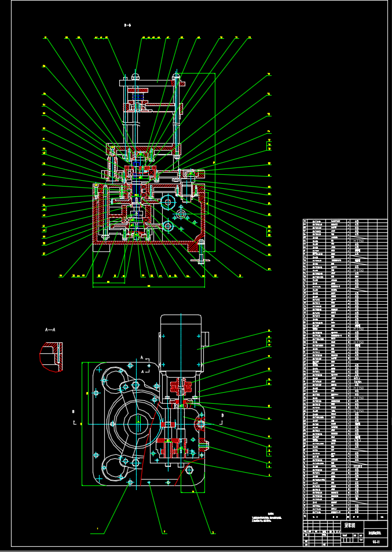Select the right B cutting-plane marker
This screenshot has width=392, height=552.
point(222,419)
